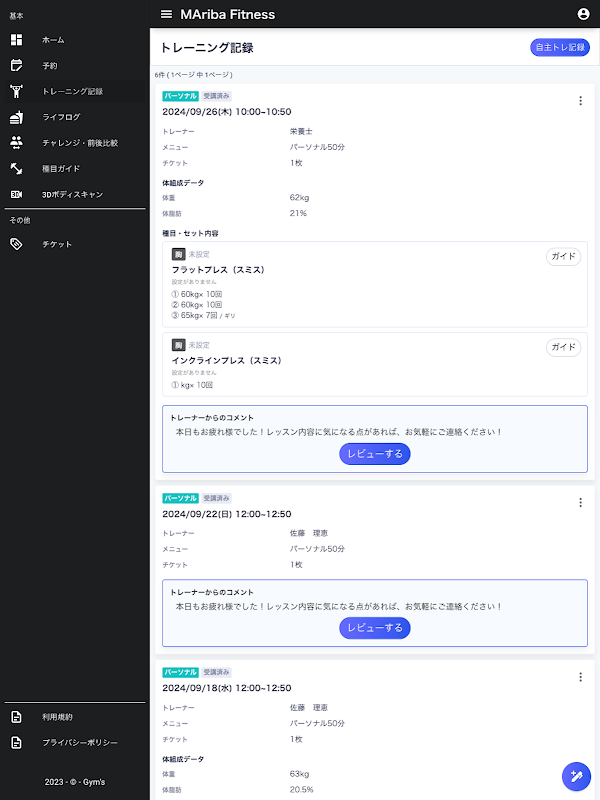This screenshot has height=800, width=600.
Task: Click the 利用規約 document icon
Action: coord(16,717)
